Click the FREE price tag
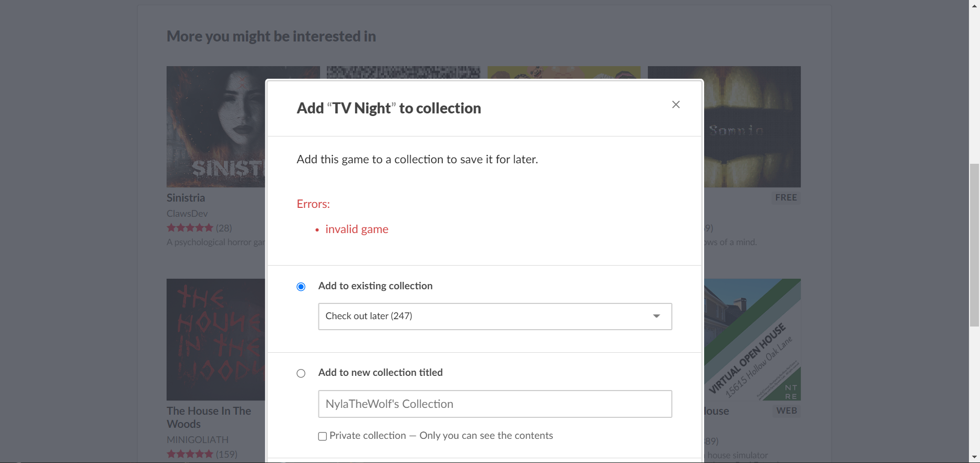 coord(786,198)
